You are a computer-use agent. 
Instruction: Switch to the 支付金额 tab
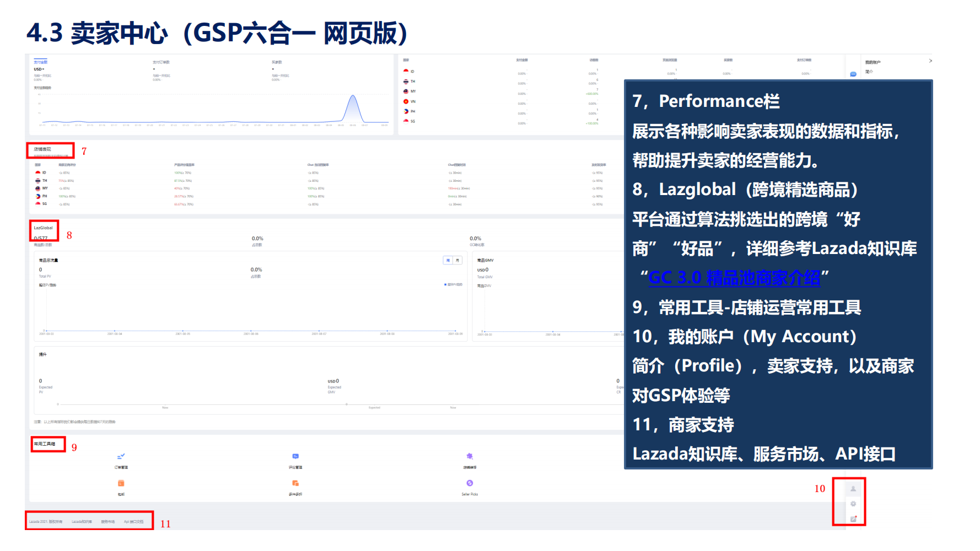41,62
